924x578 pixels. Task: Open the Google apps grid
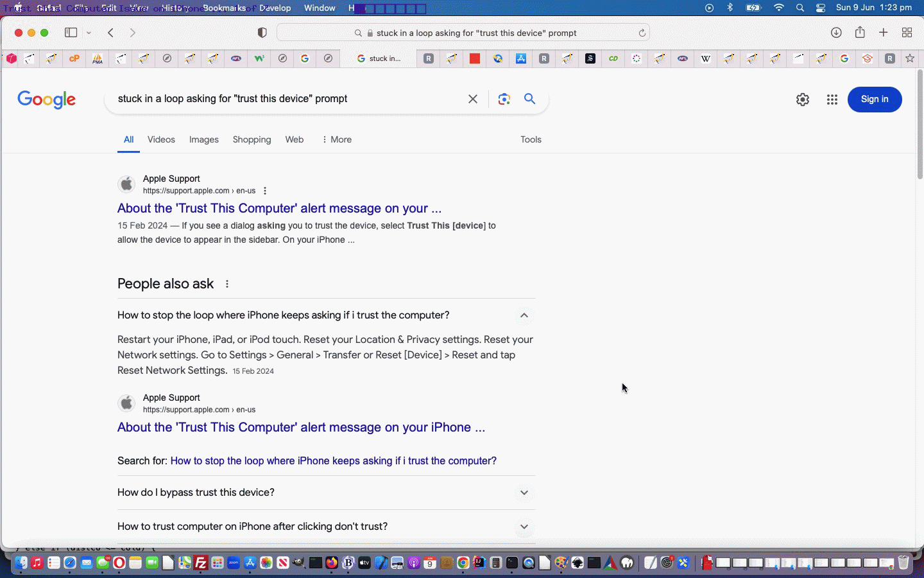(832, 100)
